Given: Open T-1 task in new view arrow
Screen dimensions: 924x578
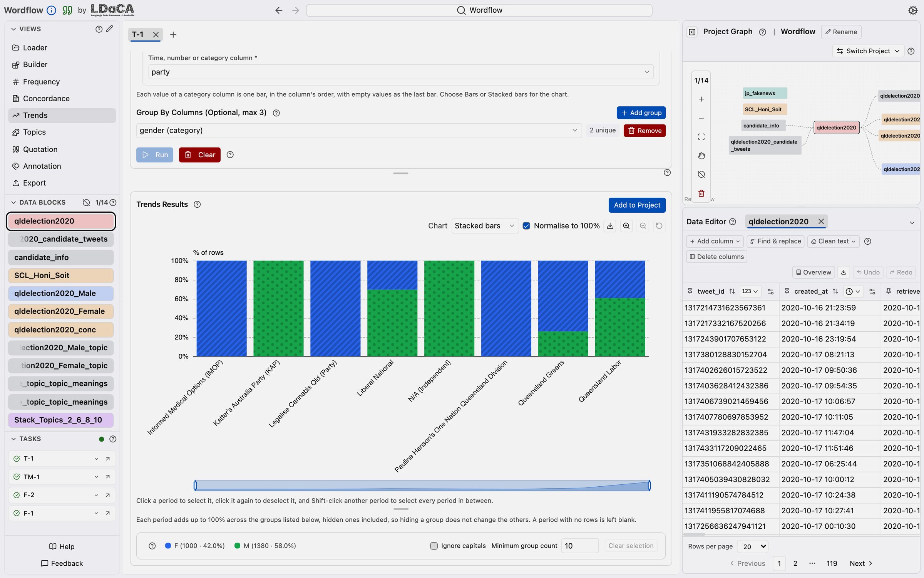Looking at the screenshot, I should (108, 459).
